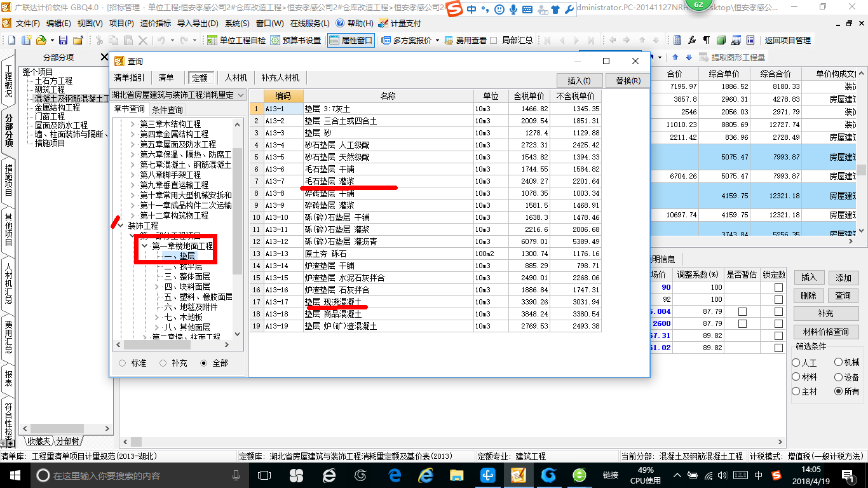Click 多方案报价 toolbar item
The height and width of the screenshot is (488, 868).
[x=406, y=40]
